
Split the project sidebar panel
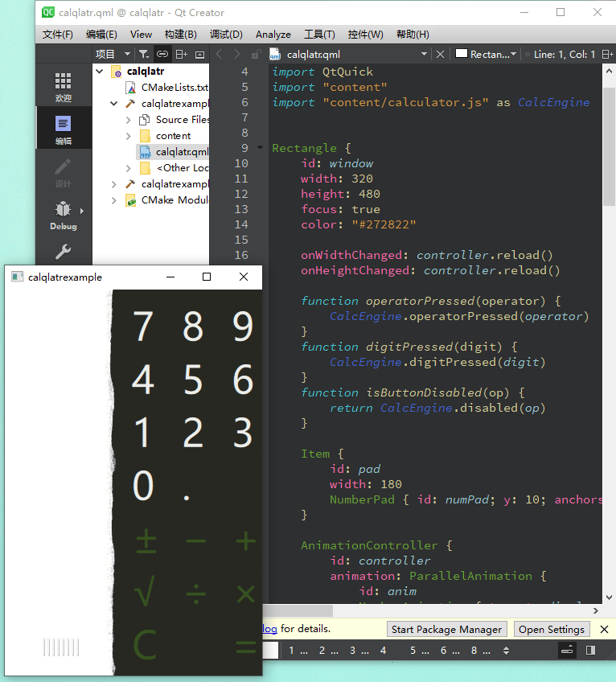[x=181, y=55]
